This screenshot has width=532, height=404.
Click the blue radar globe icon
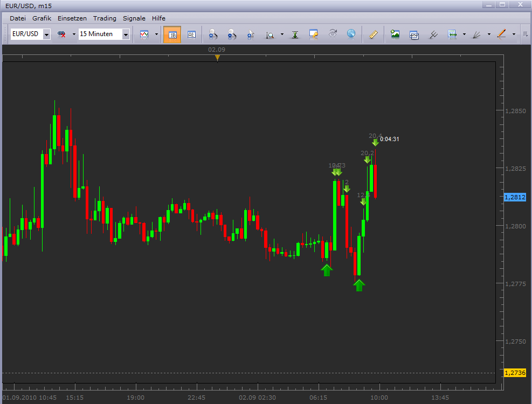(x=351, y=33)
